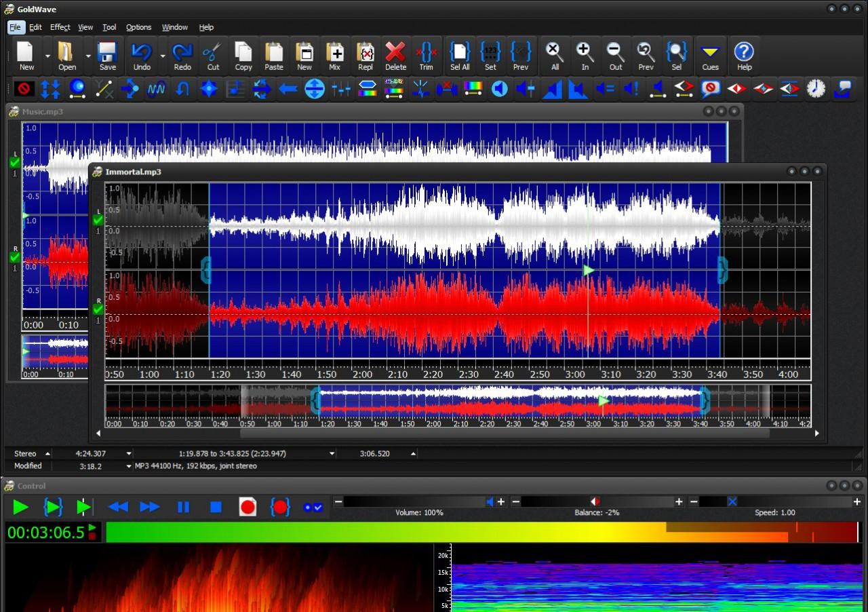Open the selection range dropdown in status bar
The width and height of the screenshot is (868, 612).
(332, 454)
